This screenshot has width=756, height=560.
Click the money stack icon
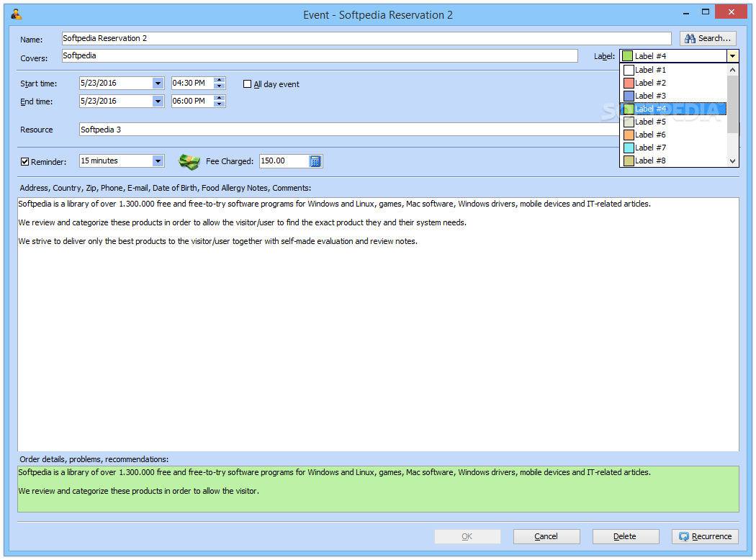[189, 161]
